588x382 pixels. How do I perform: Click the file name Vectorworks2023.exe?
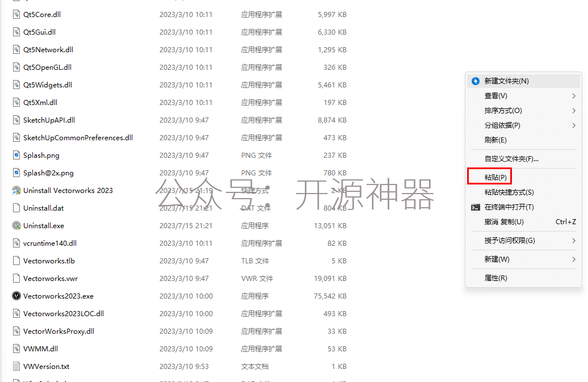[58, 296]
